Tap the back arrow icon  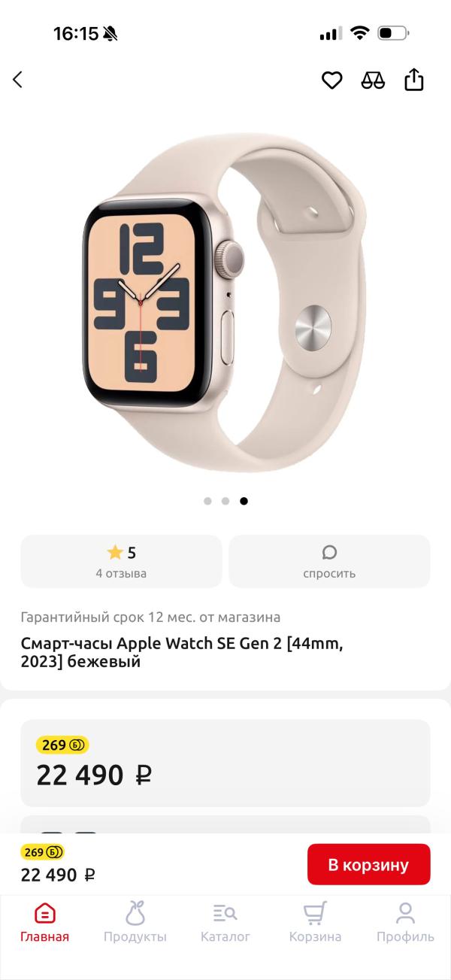point(17,80)
